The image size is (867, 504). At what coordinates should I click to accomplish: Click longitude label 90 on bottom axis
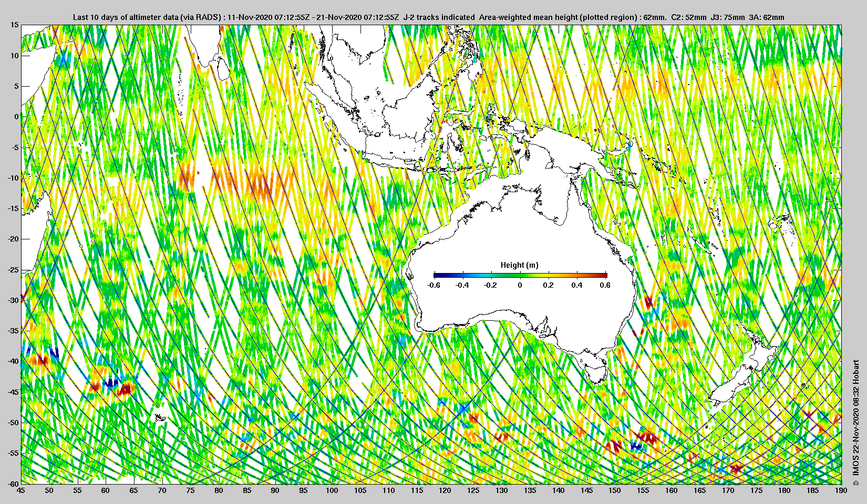[x=275, y=490]
